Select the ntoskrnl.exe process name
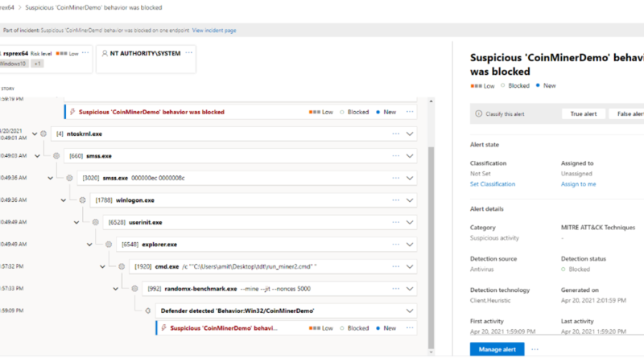This screenshot has height=358, width=644. (85, 134)
